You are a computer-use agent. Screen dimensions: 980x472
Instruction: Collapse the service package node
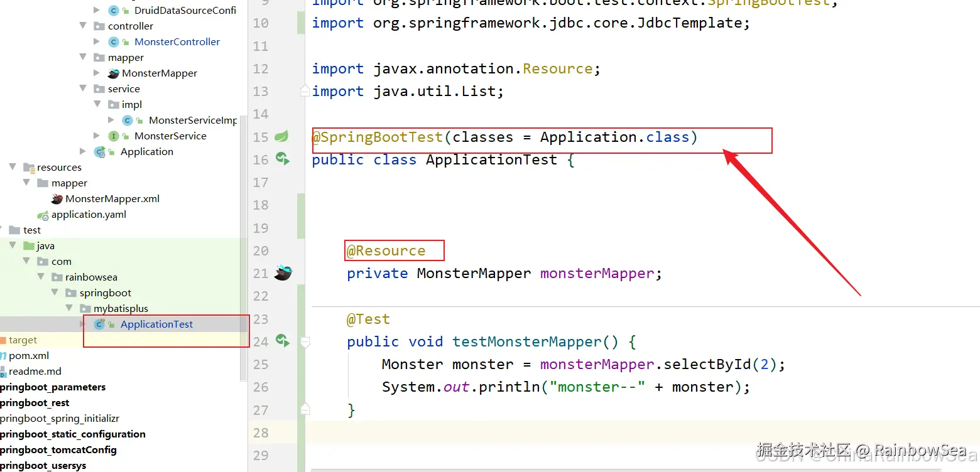[83, 88]
